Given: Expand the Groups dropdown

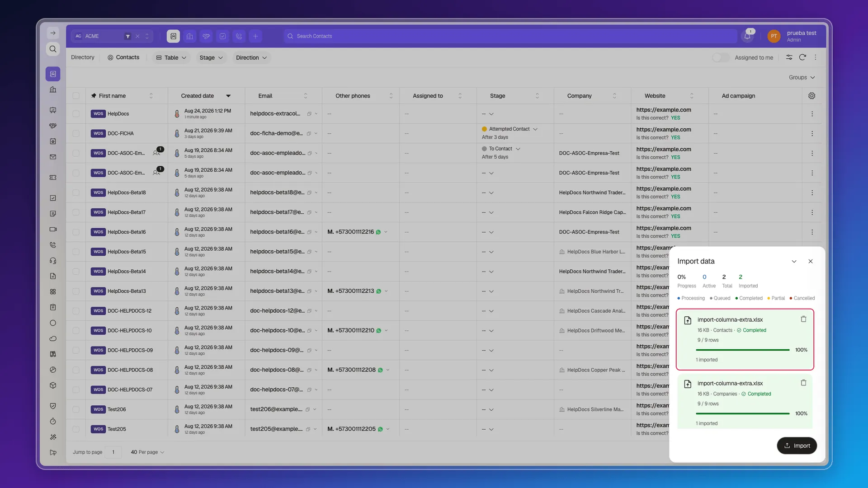Looking at the screenshot, I should point(802,77).
